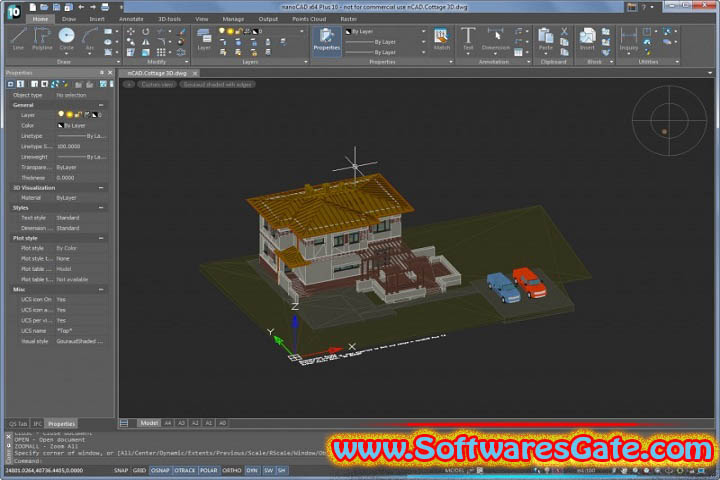Click the Insert block icon

(x=587, y=39)
